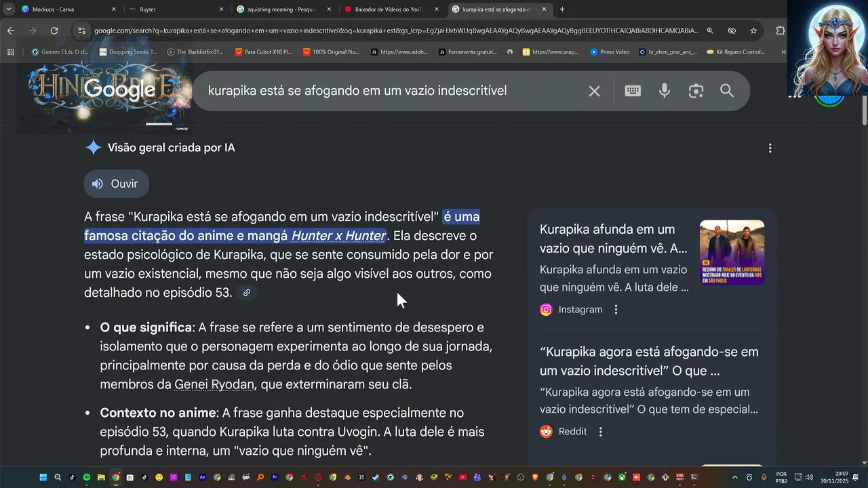Open a new browser tab
This screenshot has width=868, height=488.
[x=562, y=9]
